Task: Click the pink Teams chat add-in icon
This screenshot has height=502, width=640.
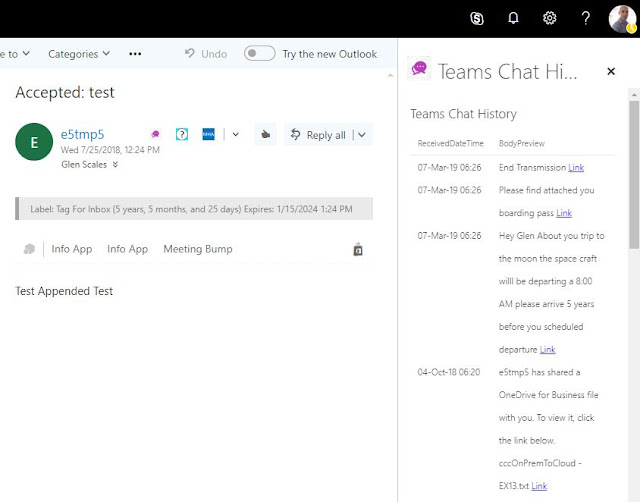Action: click(x=156, y=134)
